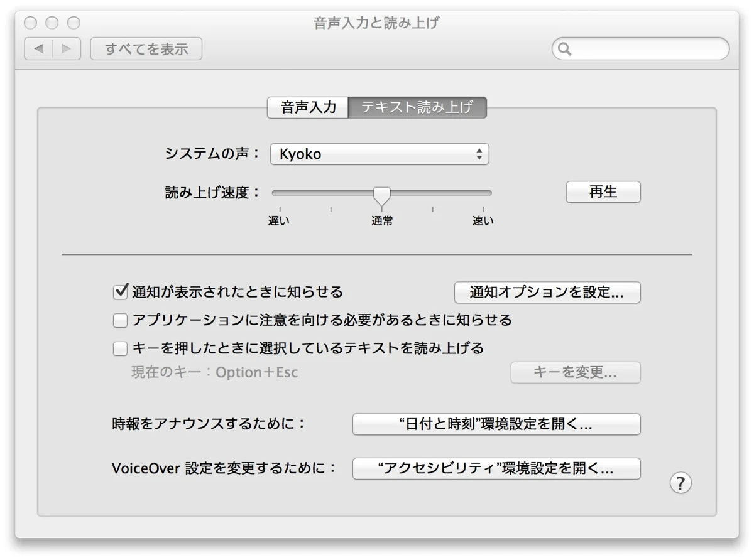This screenshot has height=560, width=754.
Task: Open "日付と時刻"環境設定を開く... button
Action: pyautogui.click(x=496, y=424)
